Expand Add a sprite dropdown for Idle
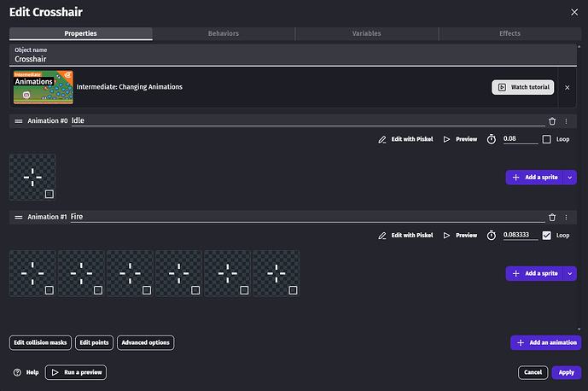The width and height of the screenshot is (588, 391). (571, 177)
